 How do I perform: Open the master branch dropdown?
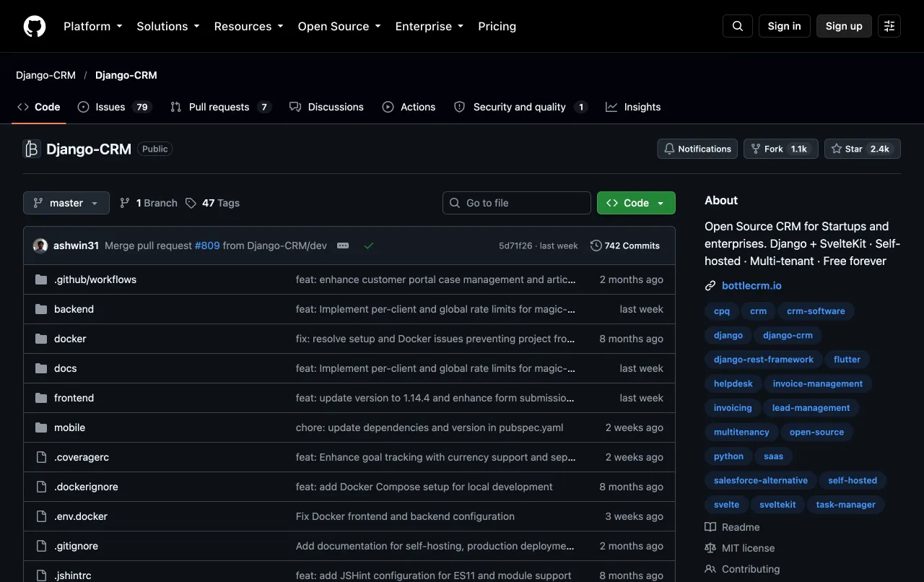66,203
